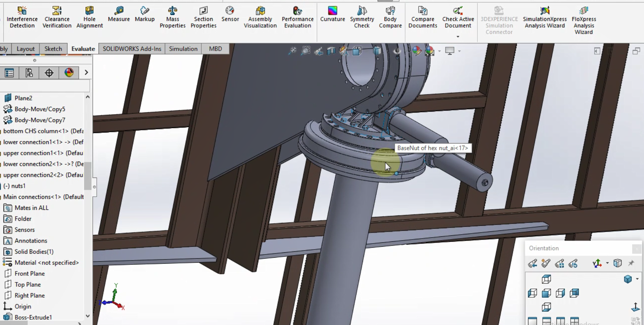Screen dimensions: 644x325
Task: Run the Symmetry Check tool
Action: click(362, 17)
